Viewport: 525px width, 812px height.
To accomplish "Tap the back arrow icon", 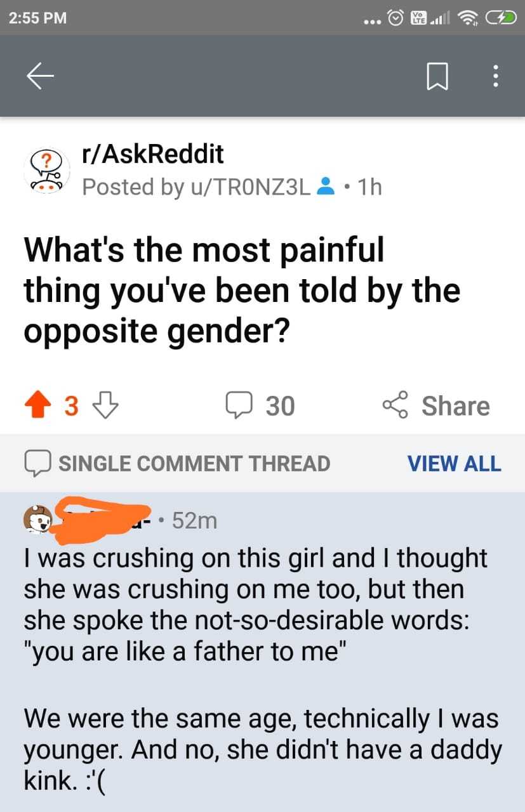I will point(40,76).
